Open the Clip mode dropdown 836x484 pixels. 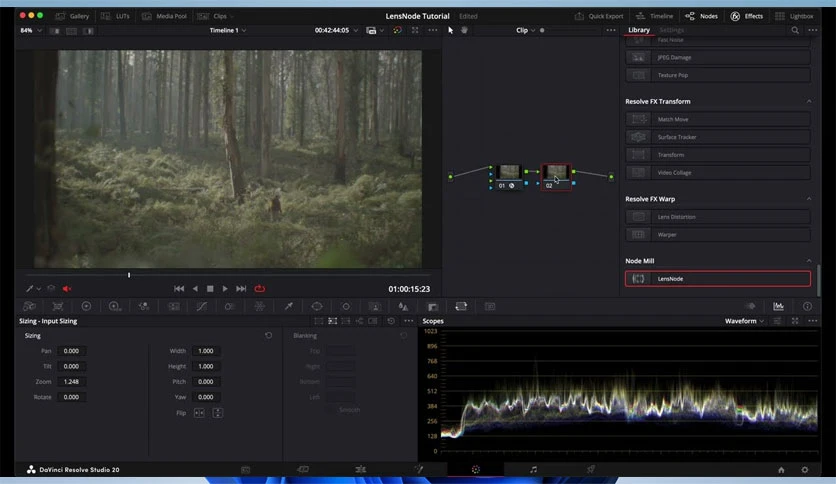[x=525, y=30]
